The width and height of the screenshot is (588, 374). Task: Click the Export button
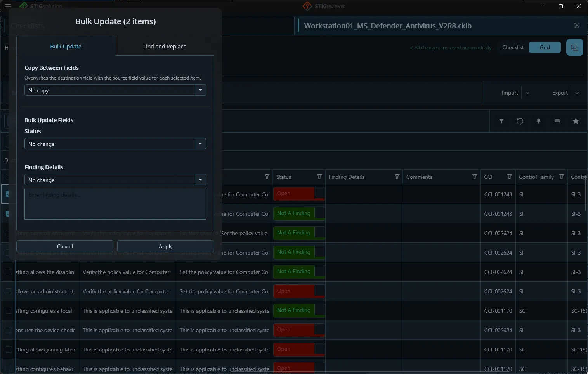[x=560, y=93]
